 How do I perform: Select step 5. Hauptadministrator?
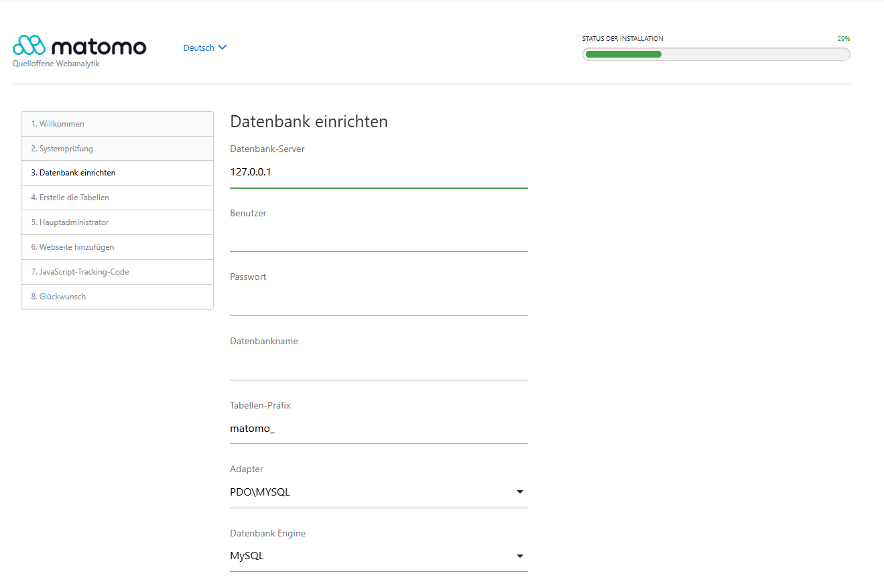pyautogui.click(x=117, y=222)
